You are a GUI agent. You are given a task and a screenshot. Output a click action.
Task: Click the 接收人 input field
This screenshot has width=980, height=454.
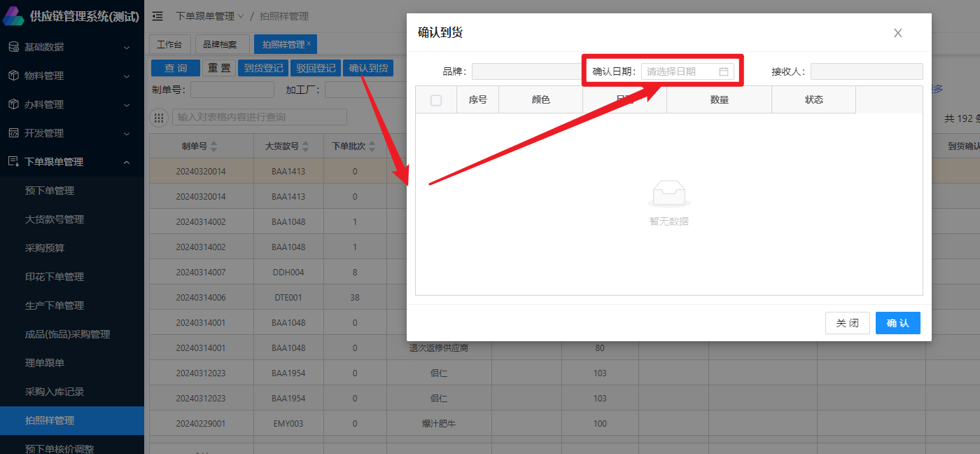[866, 71]
